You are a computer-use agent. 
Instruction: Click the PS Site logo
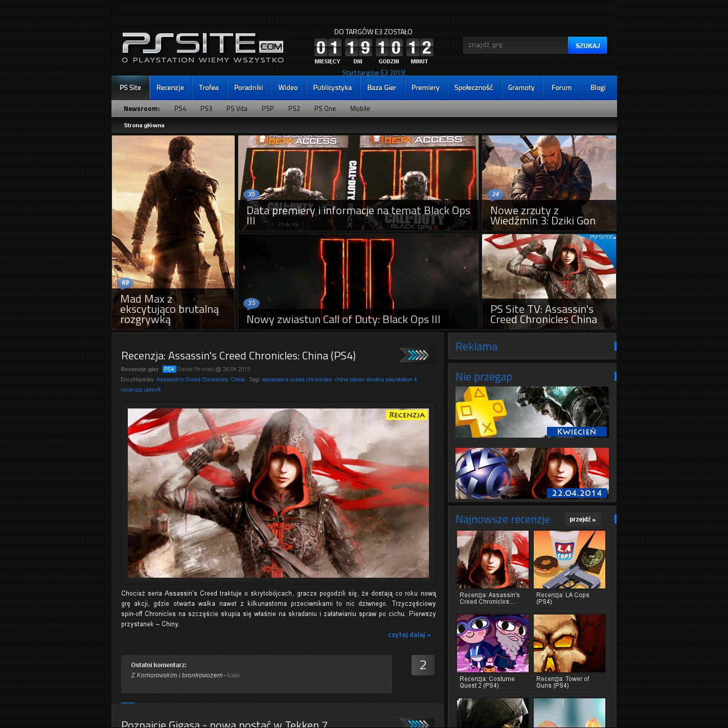coord(202,48)
